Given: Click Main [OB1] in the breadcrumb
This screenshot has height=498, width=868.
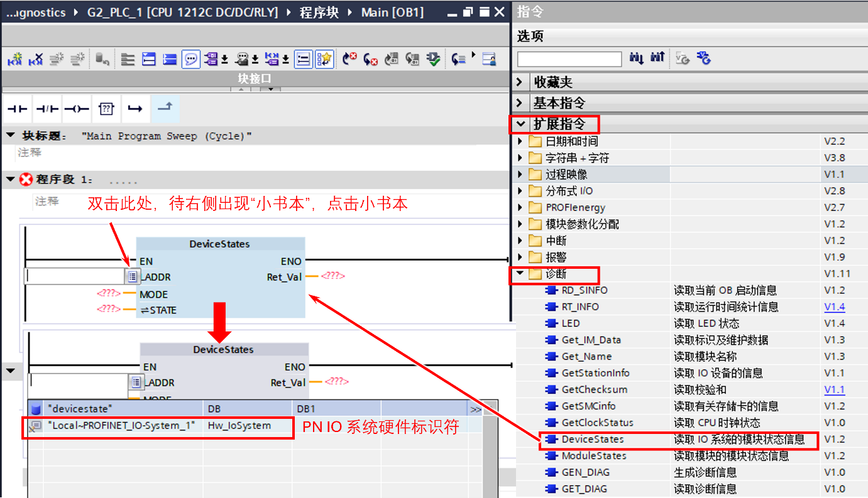Looking at the screenshot, I should 393,11.
